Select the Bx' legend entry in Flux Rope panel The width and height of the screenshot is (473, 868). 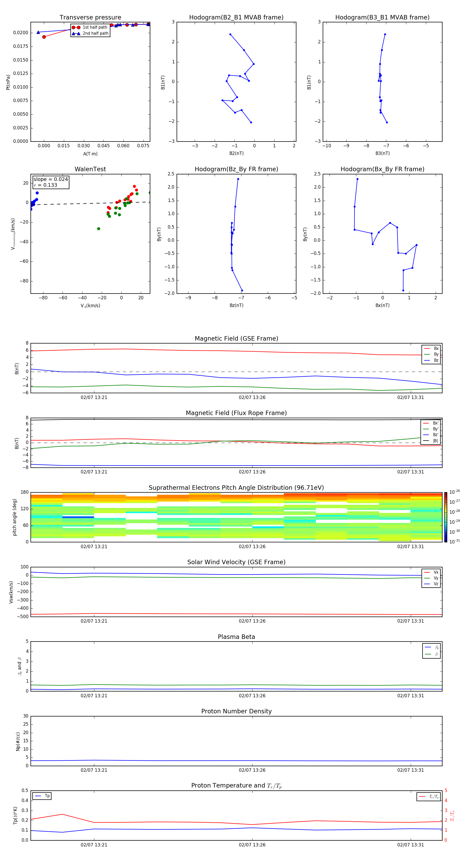tap(431, 423)
